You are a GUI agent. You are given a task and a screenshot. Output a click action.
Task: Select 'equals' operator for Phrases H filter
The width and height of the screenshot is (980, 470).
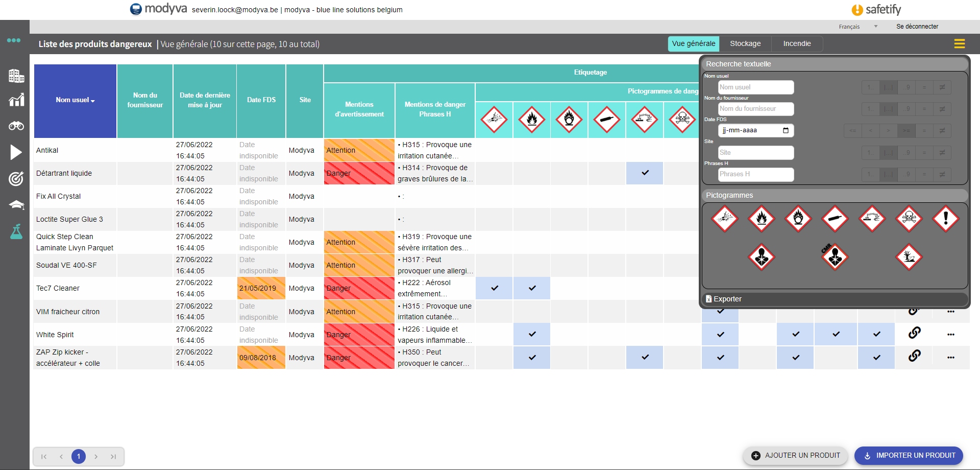[x=924, y=174]
